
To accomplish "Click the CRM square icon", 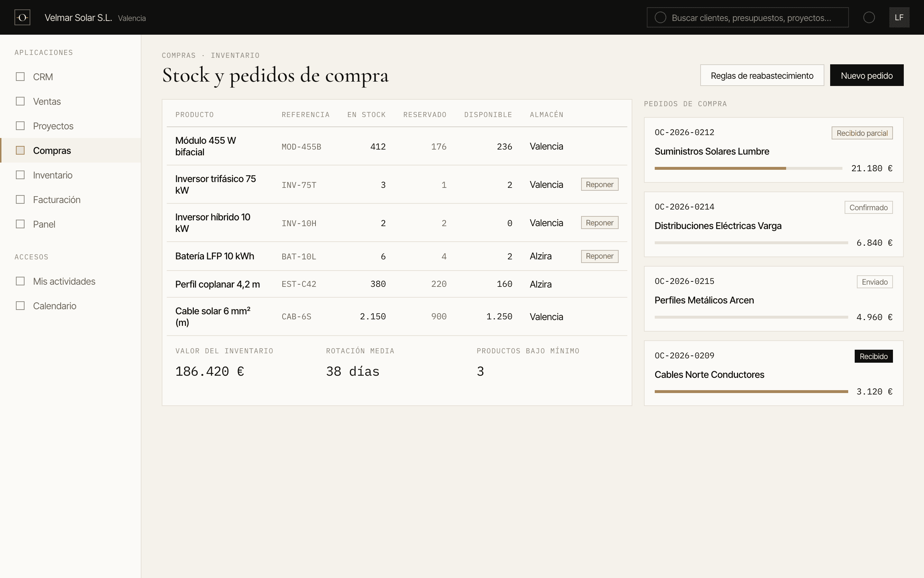I will point(20,77).
